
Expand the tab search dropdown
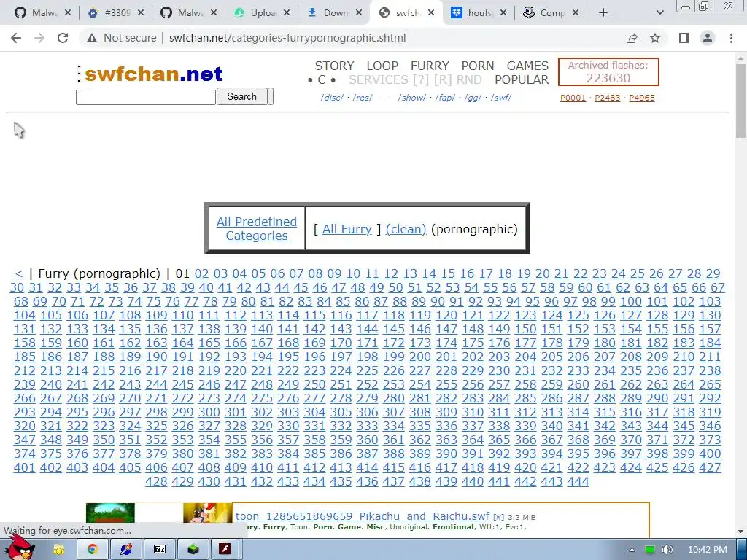pos(659,13)
